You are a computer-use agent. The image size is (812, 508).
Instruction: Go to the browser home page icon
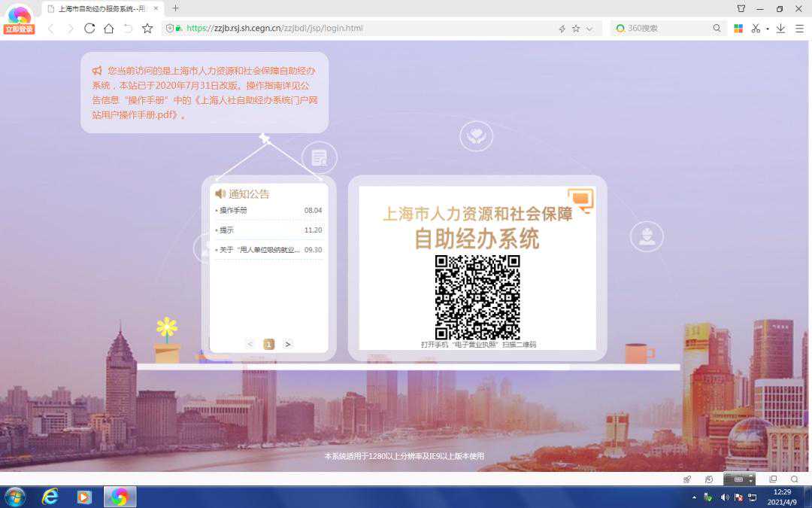coord(109,29)
